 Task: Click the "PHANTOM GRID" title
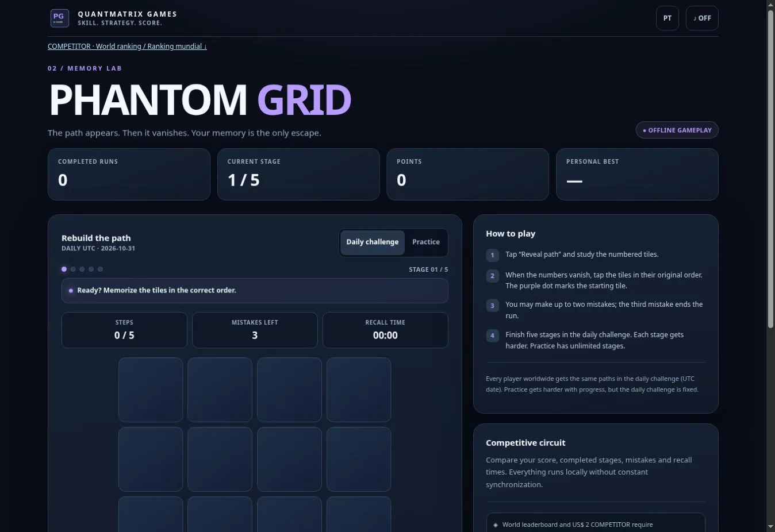pyautogui.click(x=200, y=100)
